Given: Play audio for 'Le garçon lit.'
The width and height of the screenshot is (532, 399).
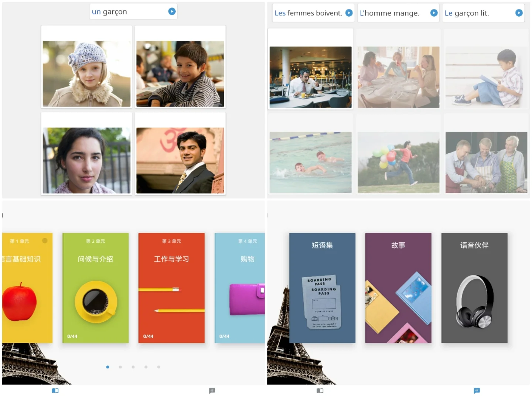Looking at the screenshot, I should [519, 13].
